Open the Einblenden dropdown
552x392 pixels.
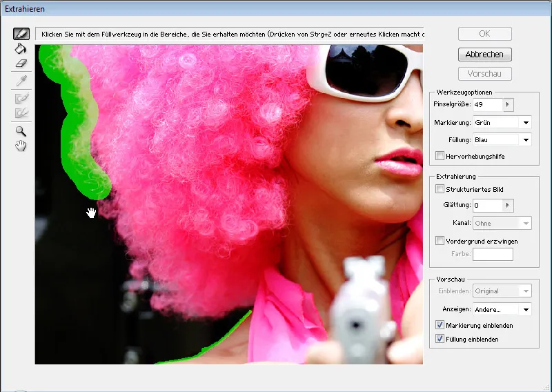click(x=502, y=291)
